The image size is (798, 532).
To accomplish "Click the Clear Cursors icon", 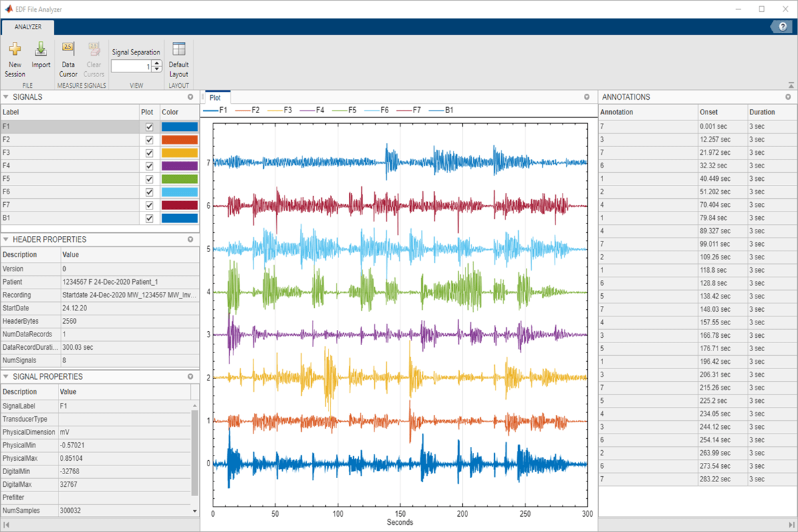I will point(94,59).
